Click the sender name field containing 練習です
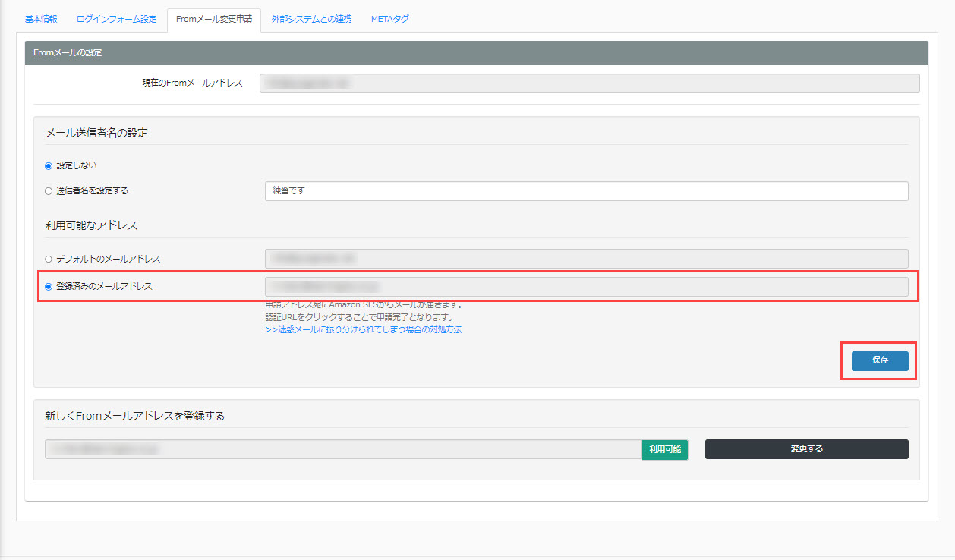Viewport: 955px width, 560px height. pos(586,191)
